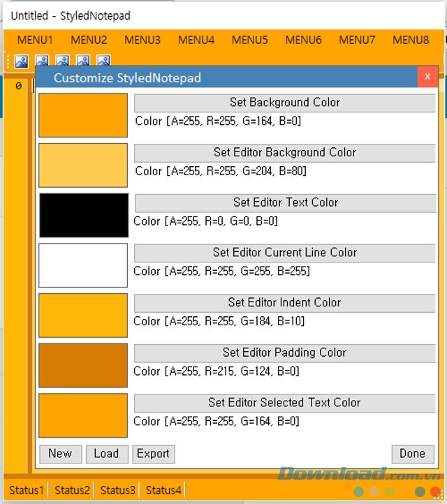Click Set Editor Indent Color button
This screenshot has width=447, height=504.
tap(284, 302)
